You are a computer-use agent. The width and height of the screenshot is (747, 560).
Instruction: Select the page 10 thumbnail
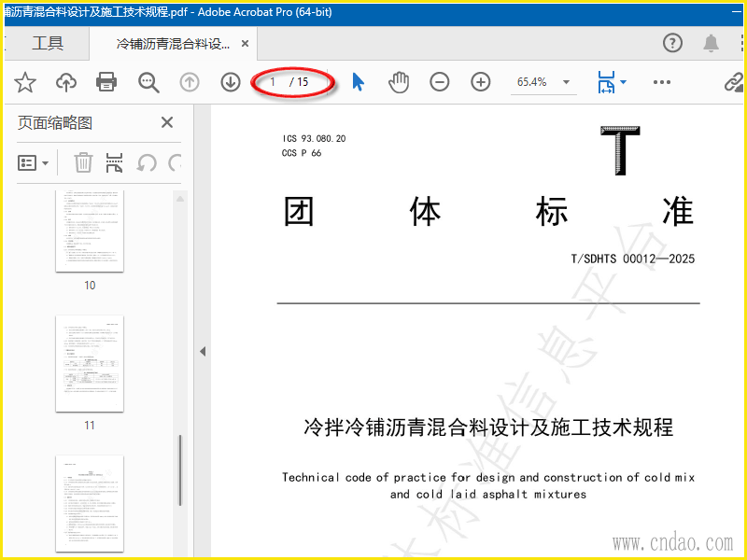90,231
